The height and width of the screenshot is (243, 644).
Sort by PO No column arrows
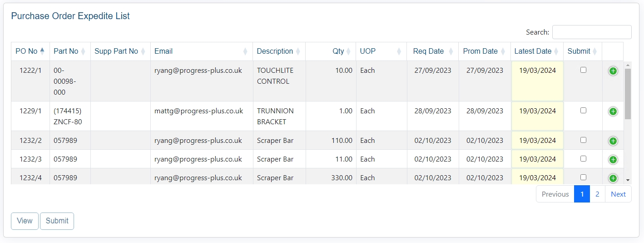tap(42, 51)
